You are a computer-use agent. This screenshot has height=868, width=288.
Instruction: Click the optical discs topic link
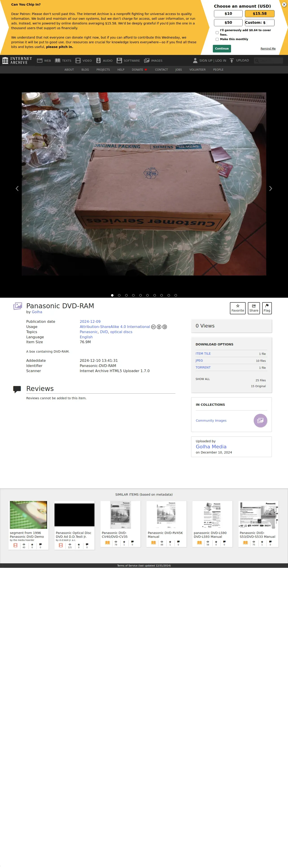(x=121, y=332)
